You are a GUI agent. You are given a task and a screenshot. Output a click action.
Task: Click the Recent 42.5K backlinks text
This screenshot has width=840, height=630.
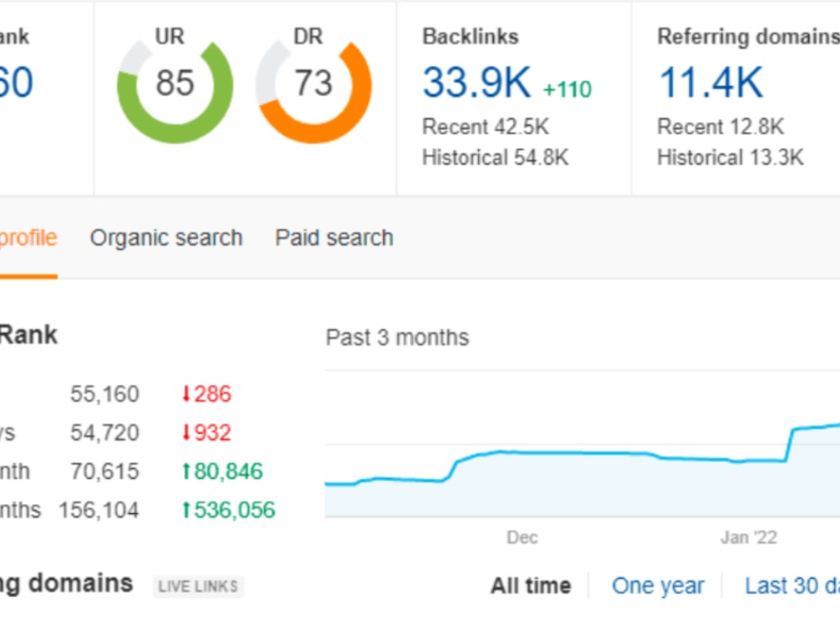point(486,127)
